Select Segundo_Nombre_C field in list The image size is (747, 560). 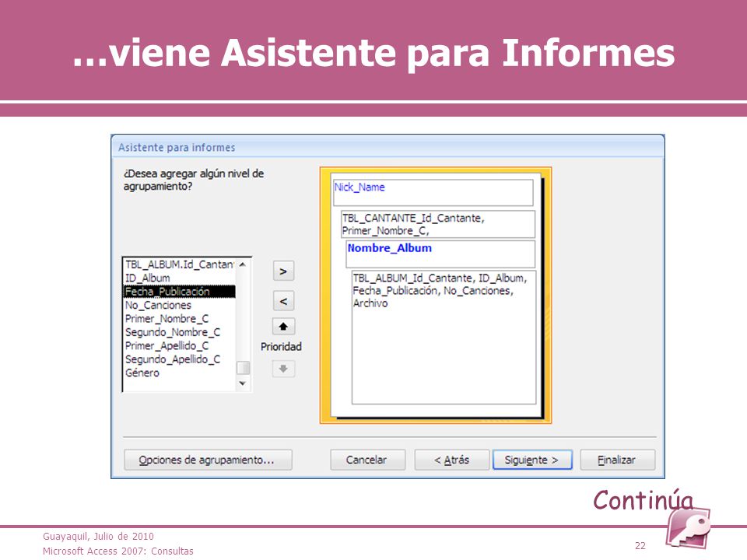click(179, 332)
